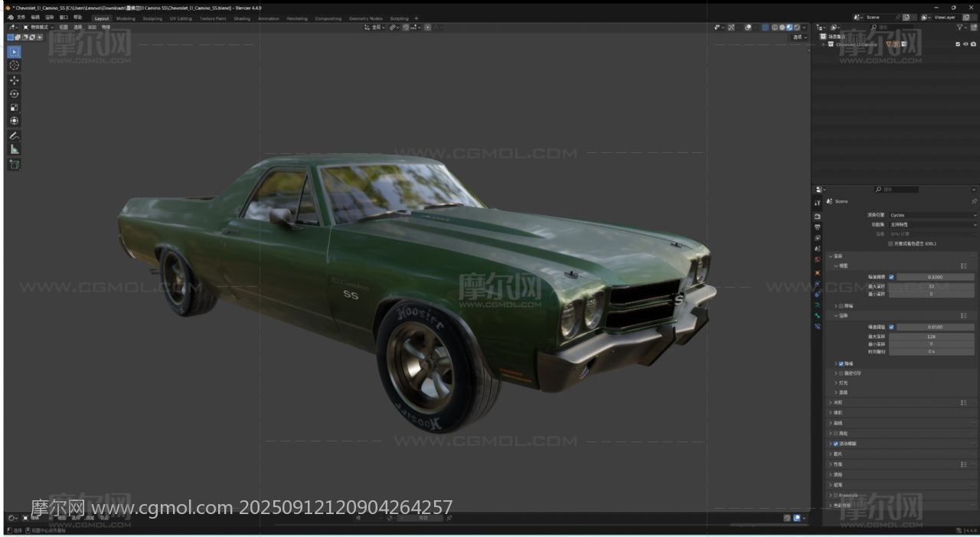Viewport: 980px width, 537px height.
Task: Disable Chevrolet El Camino collection in renders
Action: 973,44
